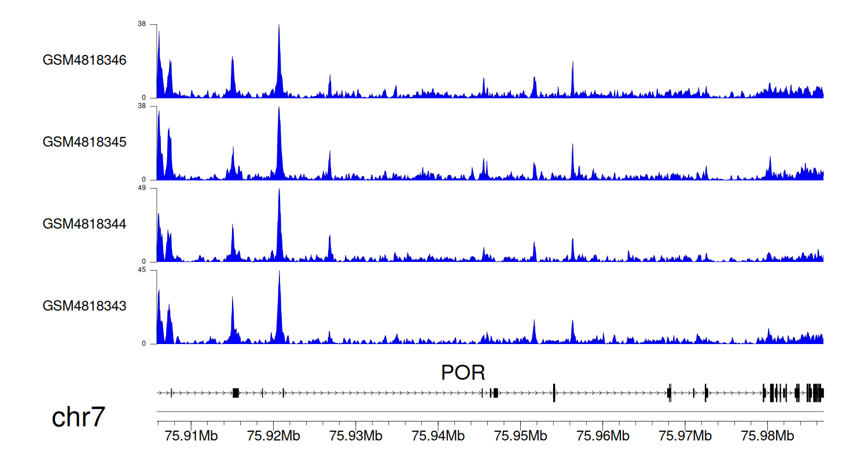Click the GSM4818344 track name
This screenshot has height=451, width=868.
tap(84, 224)
